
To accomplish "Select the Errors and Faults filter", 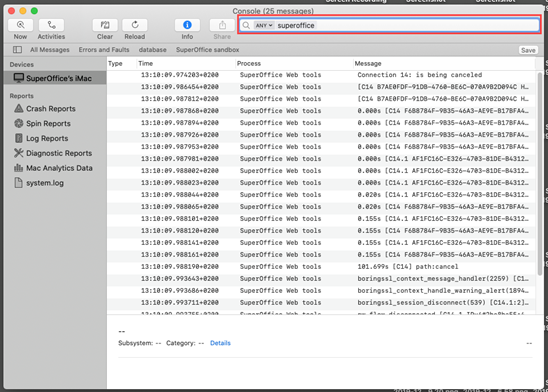I will 104,50.
